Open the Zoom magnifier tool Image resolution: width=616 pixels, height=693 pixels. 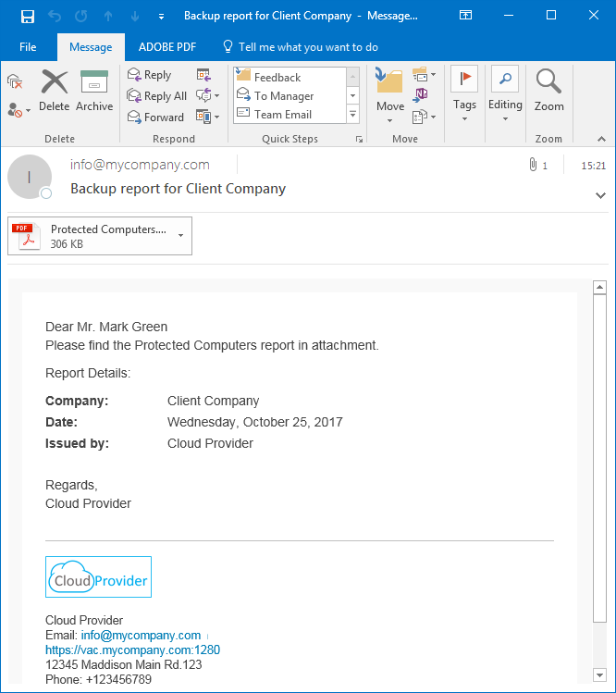click(x=548, y=91)
